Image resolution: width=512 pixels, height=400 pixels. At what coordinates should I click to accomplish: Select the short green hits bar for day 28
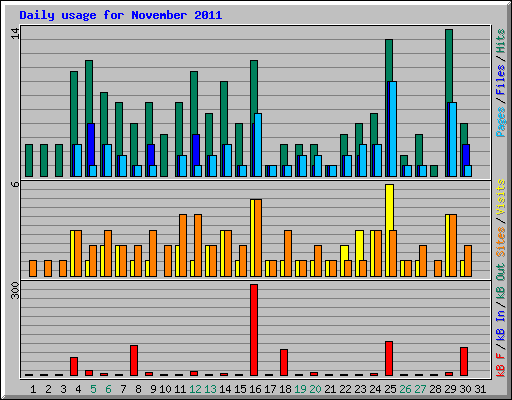click(x=434, y=171)
